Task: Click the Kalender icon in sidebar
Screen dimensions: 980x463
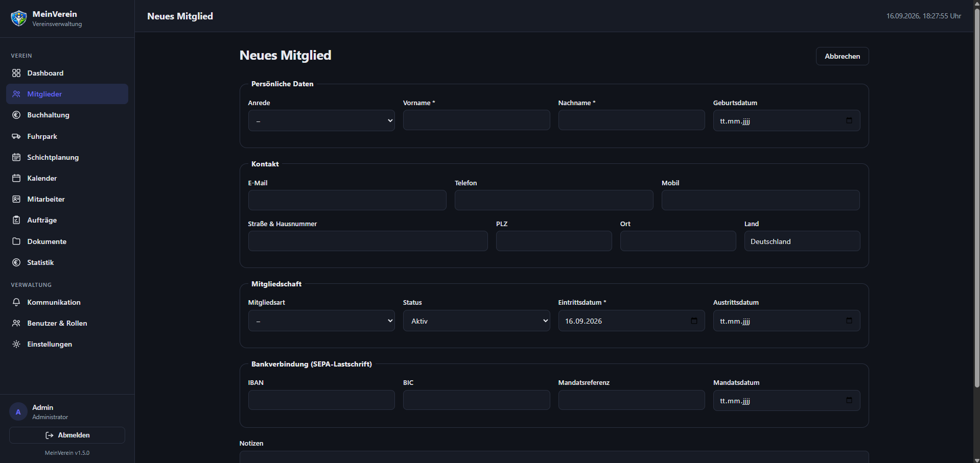Action: pos(16,178)
